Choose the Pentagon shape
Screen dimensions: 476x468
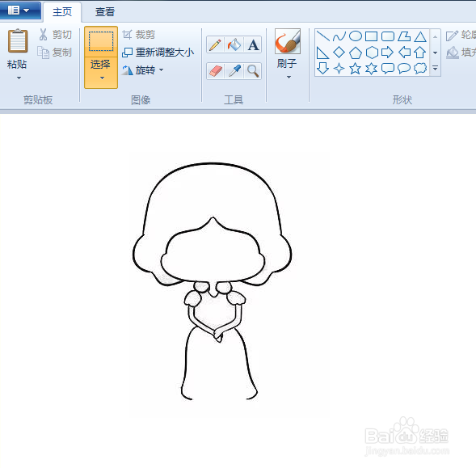[355, 53]
